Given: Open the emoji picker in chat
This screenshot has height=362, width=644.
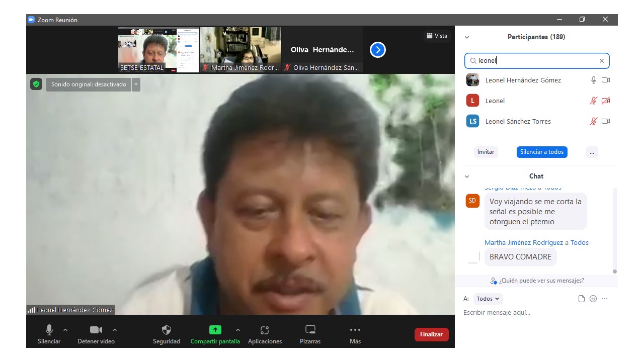Looking at the screenshot, I should coord(593,299).
